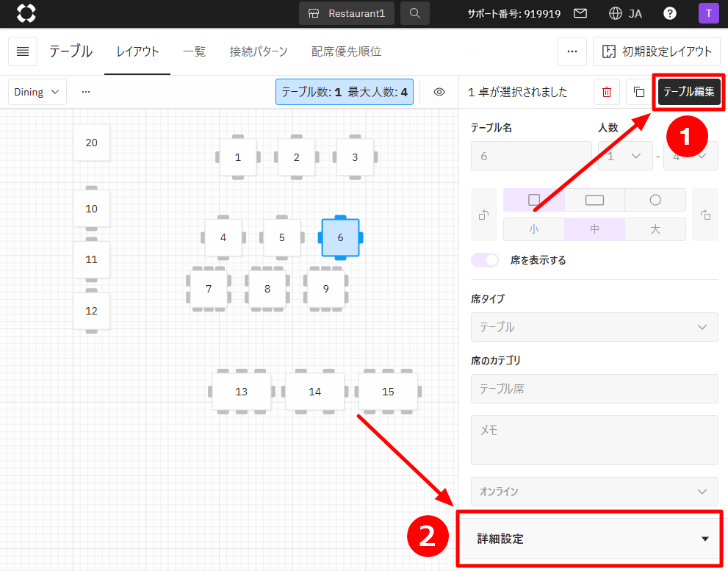Open the minimum 人数 dropdown
The height and width of the screenshot is (571, 728).
pyautogui.click(x=625, y=156)
